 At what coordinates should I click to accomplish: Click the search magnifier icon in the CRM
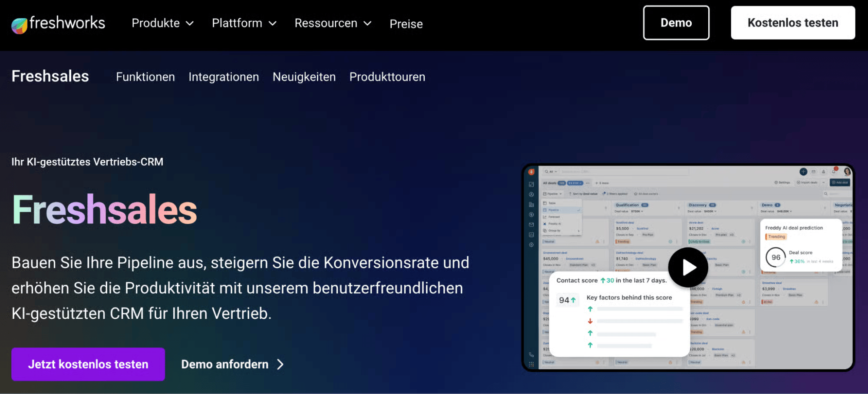[546, 172]
